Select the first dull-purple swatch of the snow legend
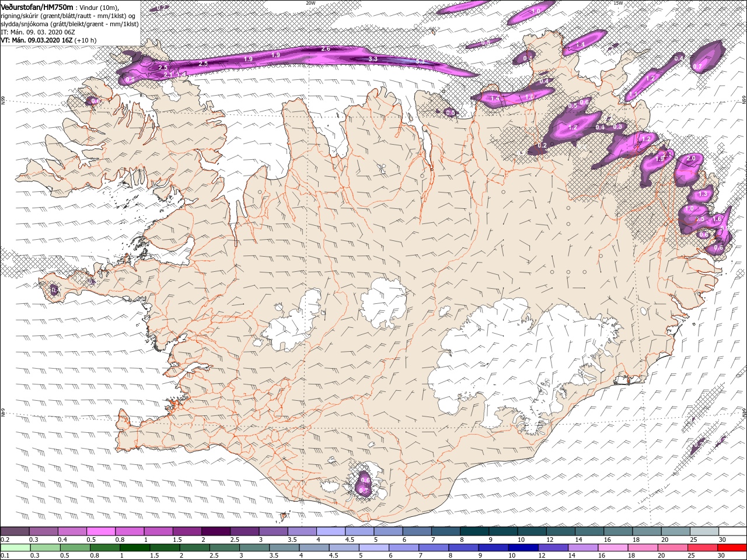747x560 pixels. (x=15, y=531)
